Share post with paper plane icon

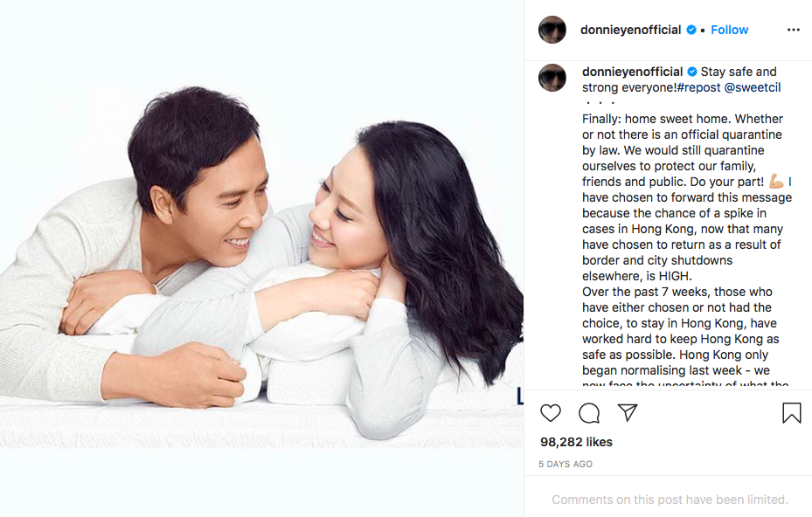pos(627,412)
